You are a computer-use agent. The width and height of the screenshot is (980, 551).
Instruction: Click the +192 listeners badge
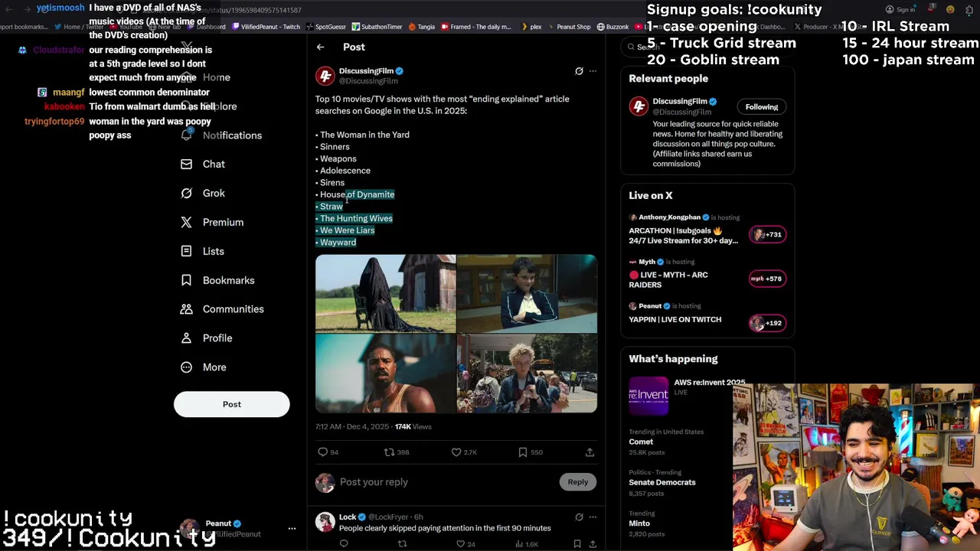[x=767, y=323]
